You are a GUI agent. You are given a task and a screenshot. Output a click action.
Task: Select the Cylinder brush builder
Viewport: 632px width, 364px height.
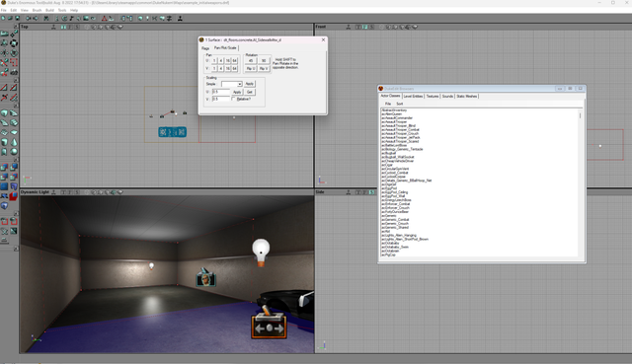point(4,142)
